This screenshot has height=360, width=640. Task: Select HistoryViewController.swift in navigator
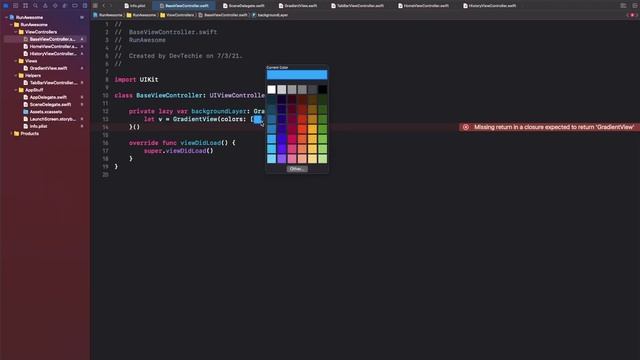53,54
